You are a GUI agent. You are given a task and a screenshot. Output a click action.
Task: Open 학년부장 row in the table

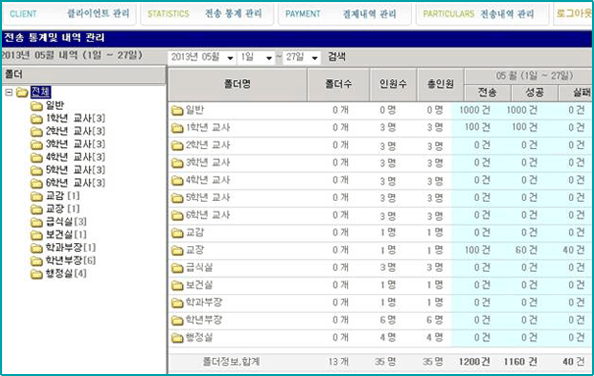[381, 320]
